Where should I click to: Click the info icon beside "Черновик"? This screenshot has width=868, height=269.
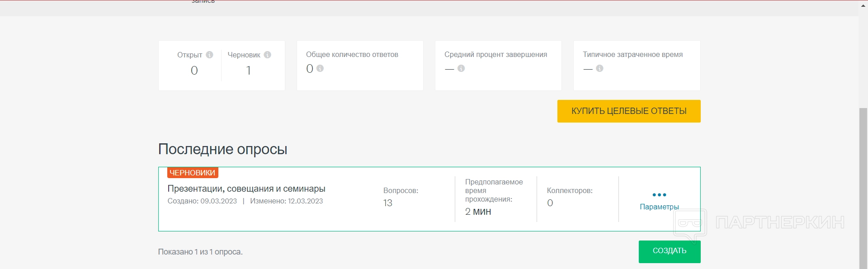(268, 55)
